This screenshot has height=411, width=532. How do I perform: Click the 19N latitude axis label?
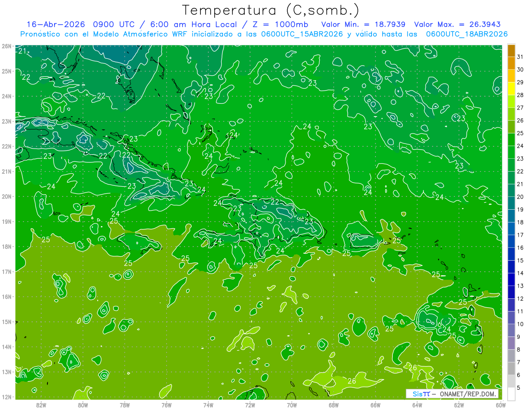pos(7,221)
